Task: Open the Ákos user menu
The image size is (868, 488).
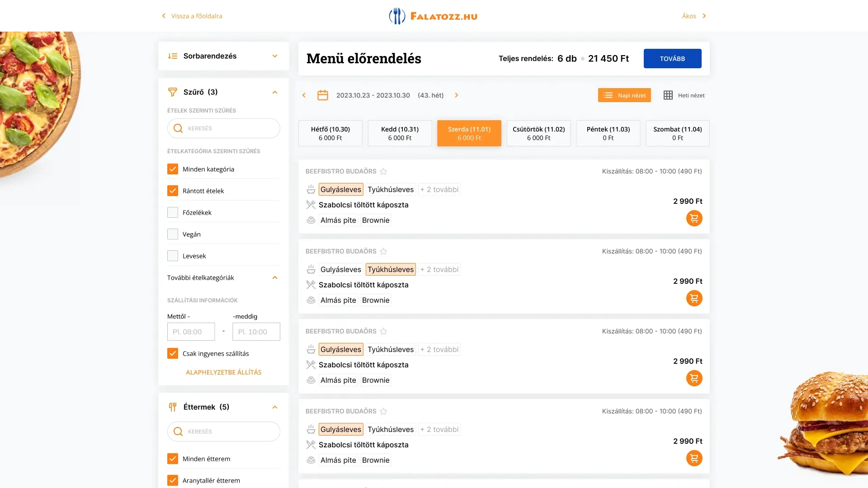Action: [694, 16]
